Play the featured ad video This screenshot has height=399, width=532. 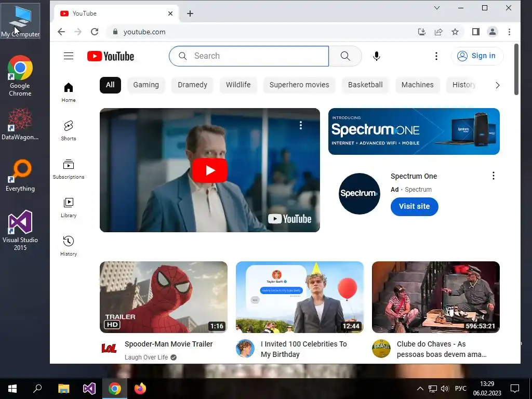point(210,170)
